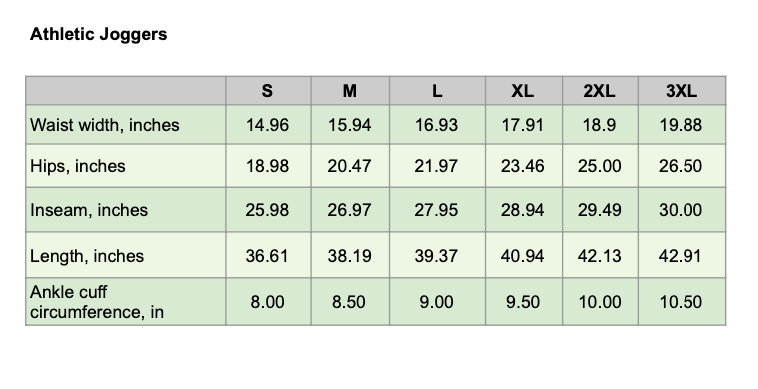The width and height of the screenshot is (758, 389).
Task: Select the hips cell showing 20.47
Action: tap(350, 166)
